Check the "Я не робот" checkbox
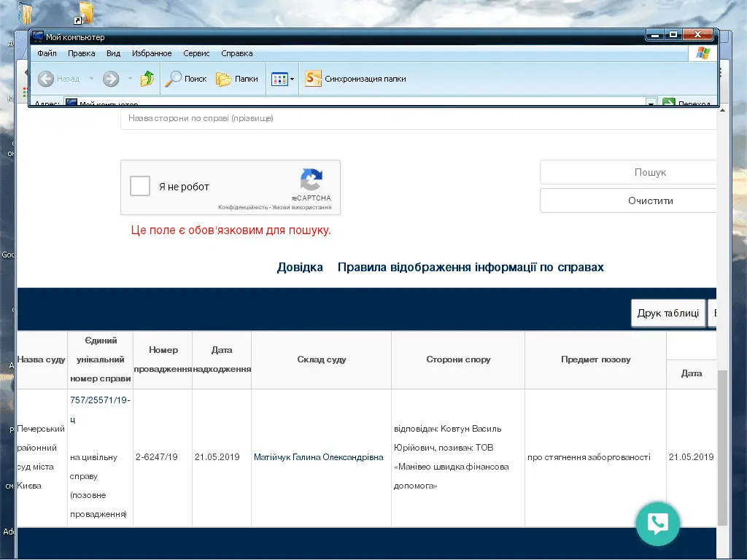The image size is (747, 560). coord(140,187)
